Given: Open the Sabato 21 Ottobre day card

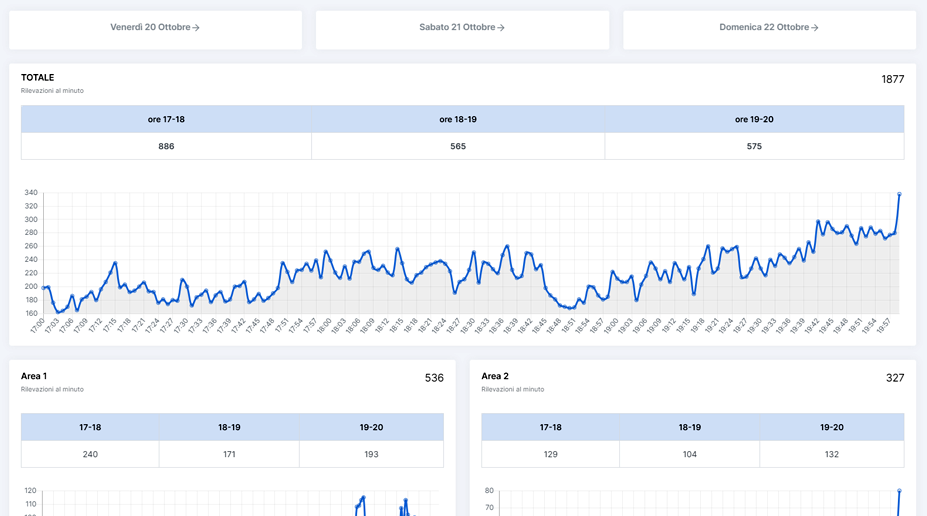Looking at the screenshot, I should click(x=462, y=30).
